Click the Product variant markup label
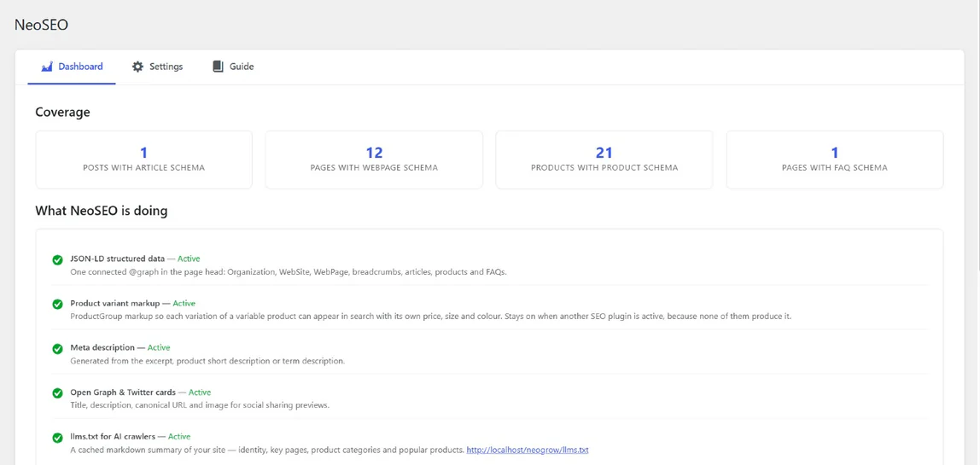Screen dimensions: 980x465 [115, 303]
